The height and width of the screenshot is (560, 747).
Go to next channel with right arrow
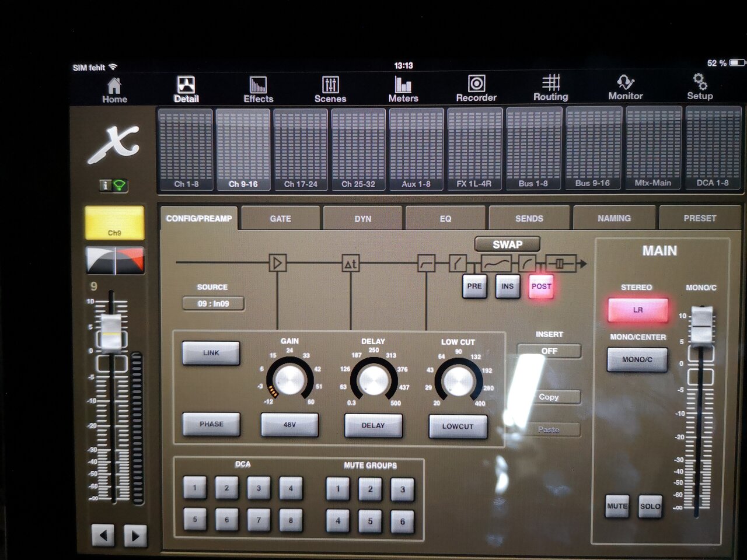(135, 535)
